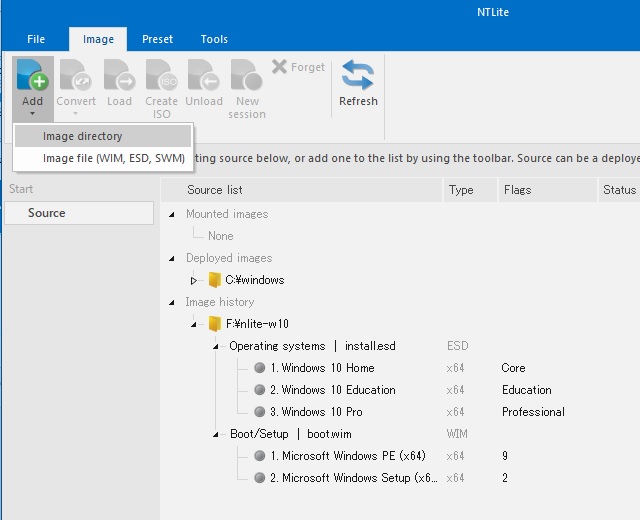Click the Source list column header
This screenshot has width=640, height=520.
[x=302, y=190]
